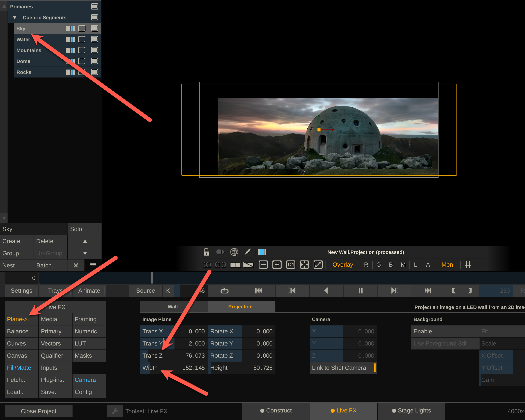Open the Plane->.. menu
Image resolution: width=525 pixels, height=420 pixels.
(x=19, y=319)
